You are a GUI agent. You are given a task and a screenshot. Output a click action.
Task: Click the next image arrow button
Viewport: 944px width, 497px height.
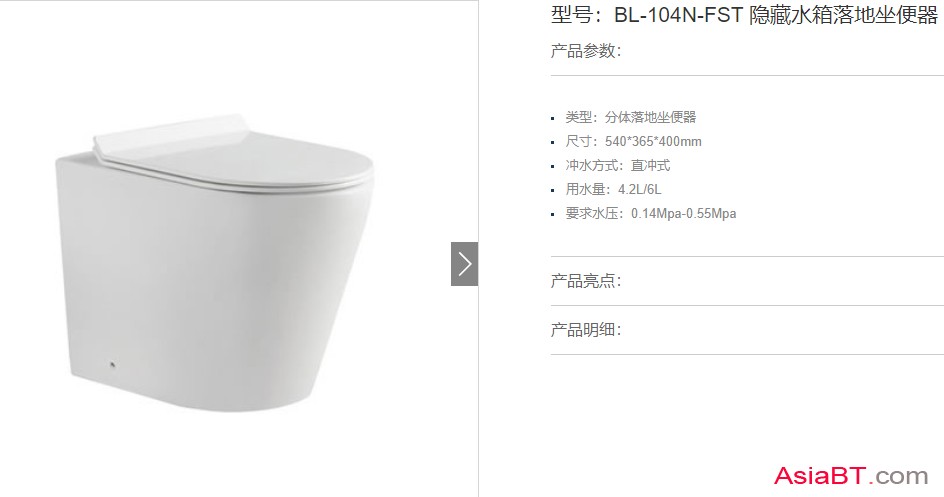464,264
